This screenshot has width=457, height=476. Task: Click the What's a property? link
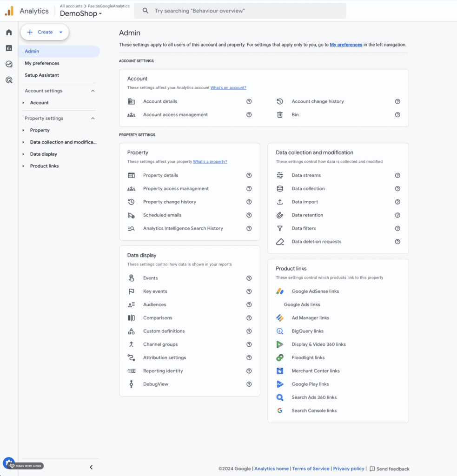pyautogui.click(x=210, y=161)
